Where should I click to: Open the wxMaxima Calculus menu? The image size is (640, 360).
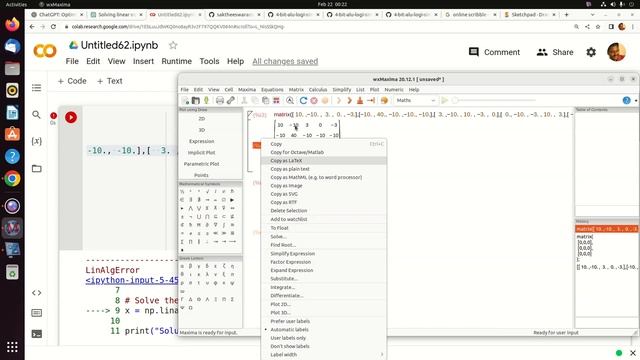pyautogui.click(x=318, y=90)
